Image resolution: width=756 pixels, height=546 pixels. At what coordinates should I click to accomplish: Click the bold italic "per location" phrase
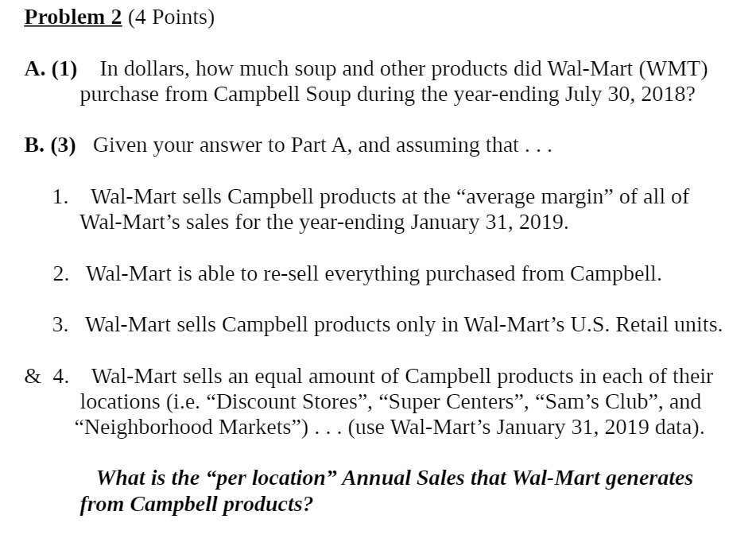(270, 478)
